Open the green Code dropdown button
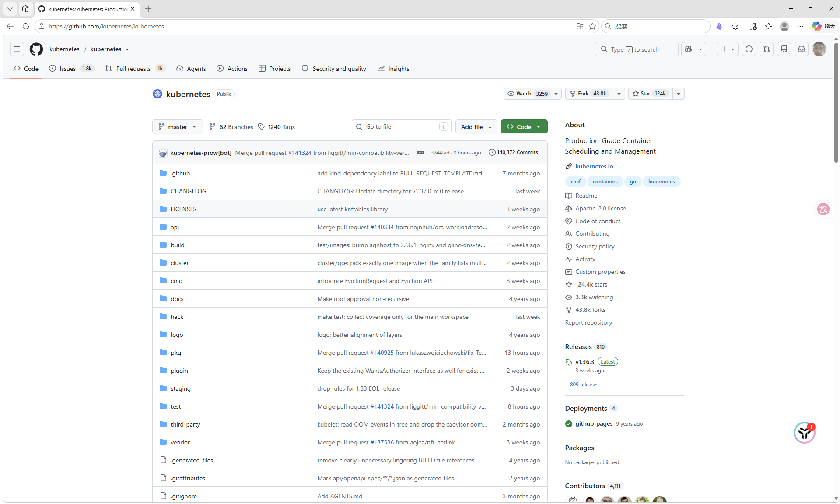 click(x=524, y=126)
